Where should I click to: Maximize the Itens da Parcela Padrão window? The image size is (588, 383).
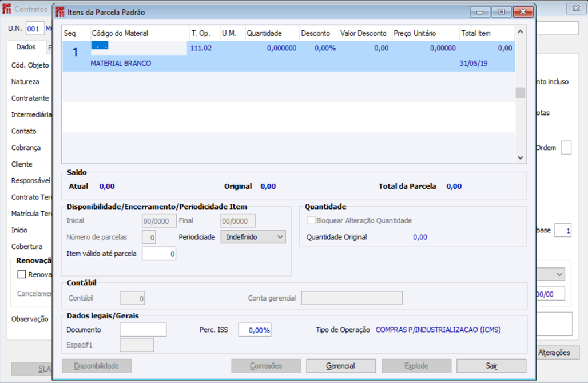[x=501, y=12]
